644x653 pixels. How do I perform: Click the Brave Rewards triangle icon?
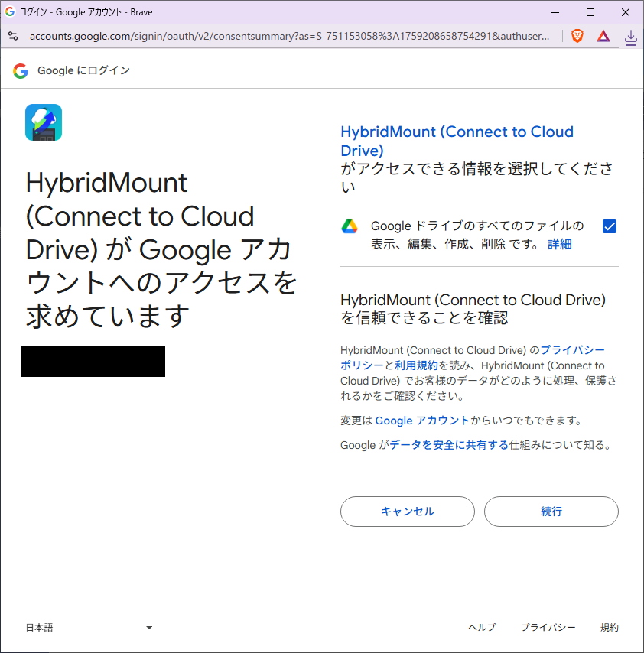pyautogui.click(x=603, y=36)
